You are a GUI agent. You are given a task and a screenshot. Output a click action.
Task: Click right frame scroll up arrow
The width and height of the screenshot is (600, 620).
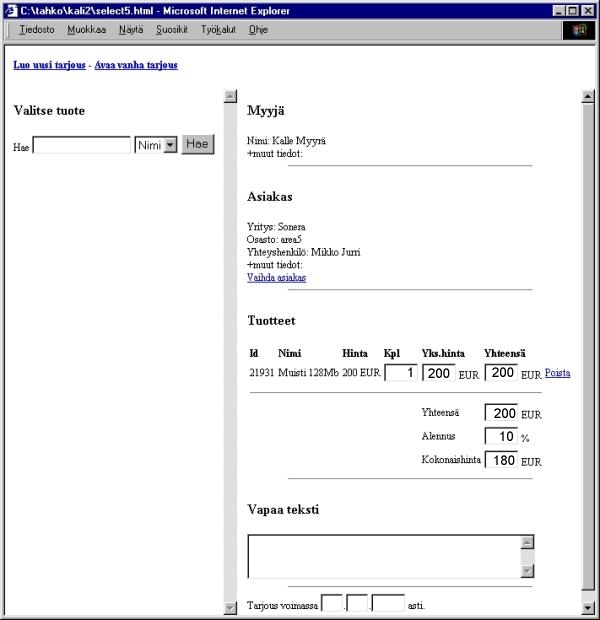pyautogui.click(x=588, y=96)
